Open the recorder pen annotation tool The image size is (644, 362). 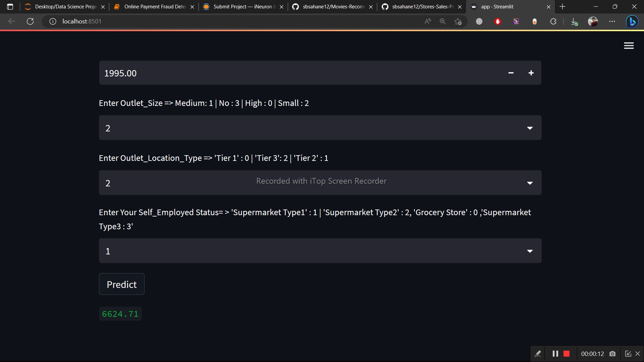tap(538, 354)
